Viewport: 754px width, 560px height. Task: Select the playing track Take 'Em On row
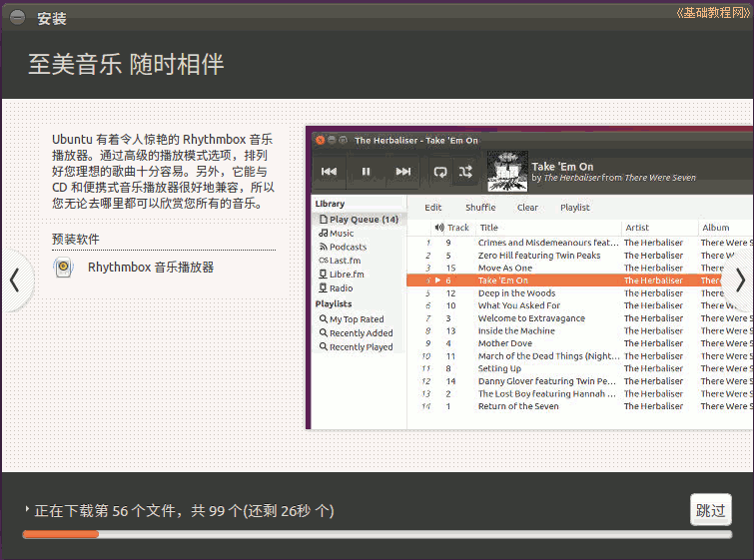click(579, 280)
